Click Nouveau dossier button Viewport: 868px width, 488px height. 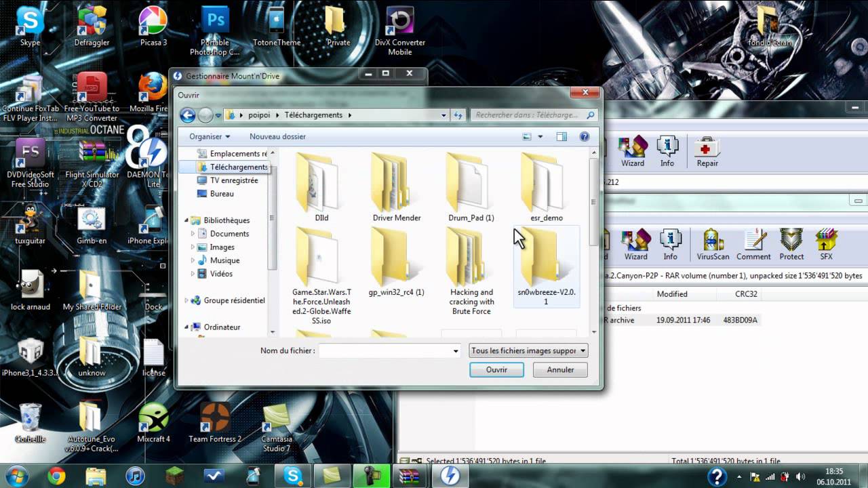point(277,136)
